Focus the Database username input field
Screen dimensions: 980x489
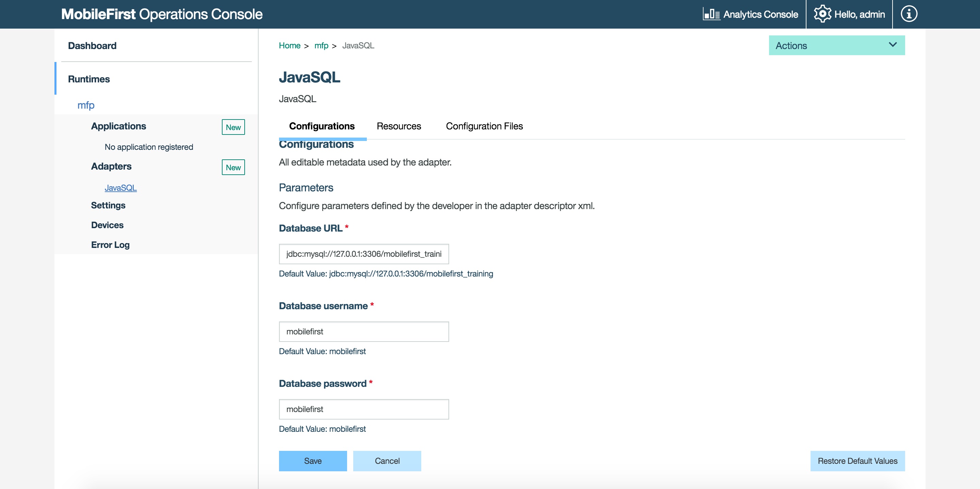pyautogui.click(x=364, y=332)
